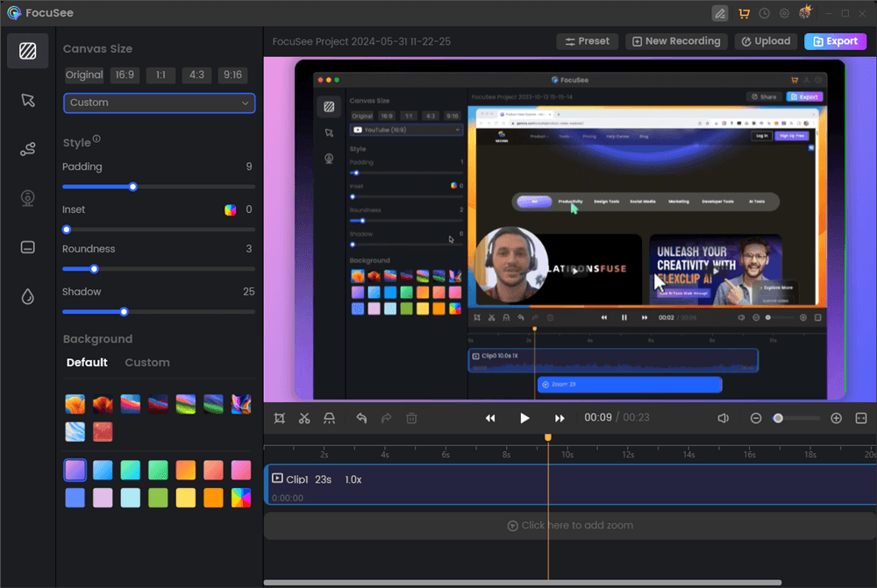Select the pink gradient background swatch

click(241, 470)
